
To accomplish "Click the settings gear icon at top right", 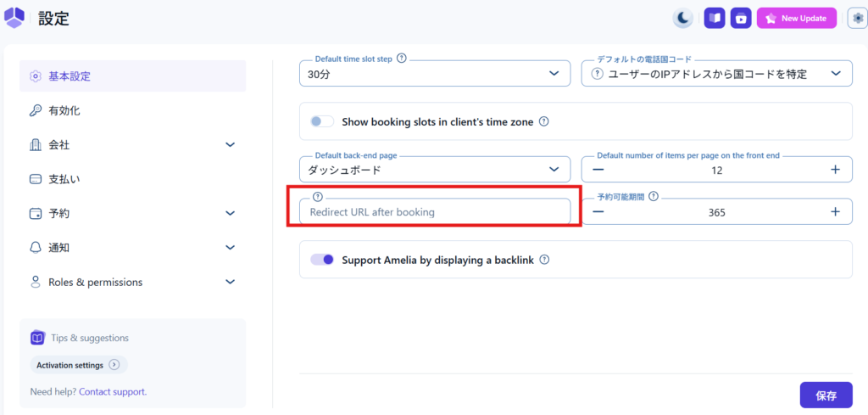I will 857,18.
